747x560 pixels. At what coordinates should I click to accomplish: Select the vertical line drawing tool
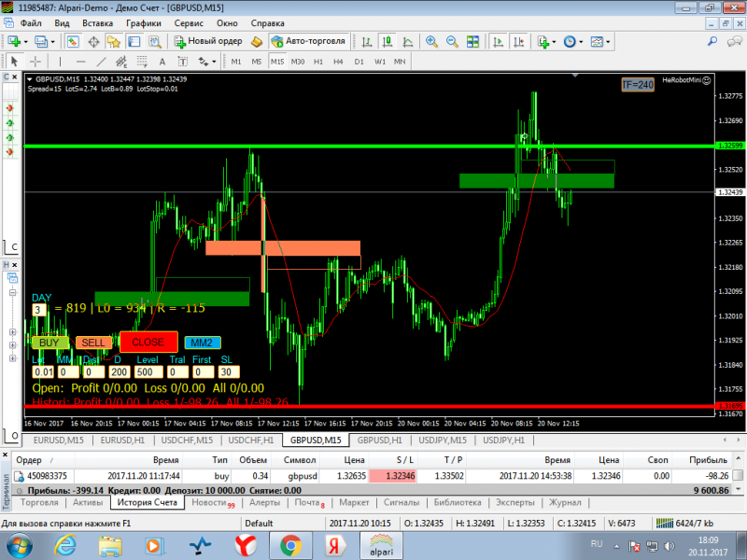click(x=60, y=62)
